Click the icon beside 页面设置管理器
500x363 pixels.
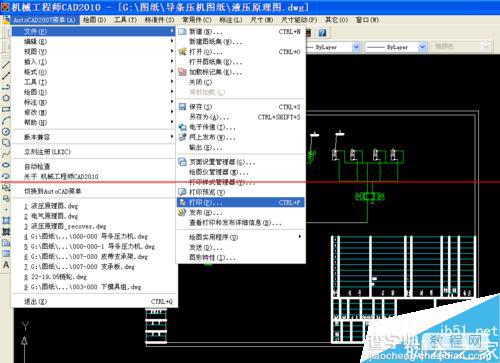[182, 162]
